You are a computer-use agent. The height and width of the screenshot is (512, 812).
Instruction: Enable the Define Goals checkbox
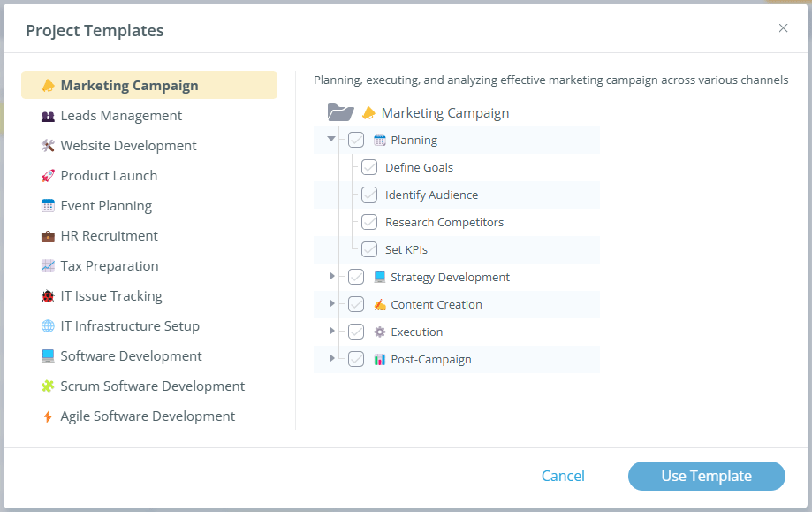368,166
